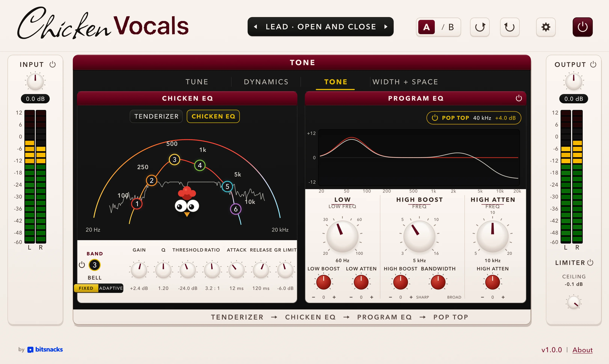
Task: Set band mode to ADAPTIVE
Action: coord(111,288)
